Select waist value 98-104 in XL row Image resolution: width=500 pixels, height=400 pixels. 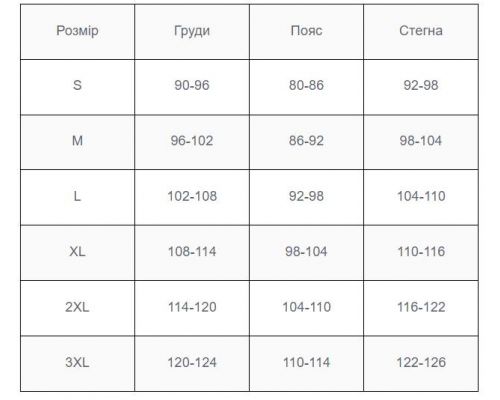306,251
